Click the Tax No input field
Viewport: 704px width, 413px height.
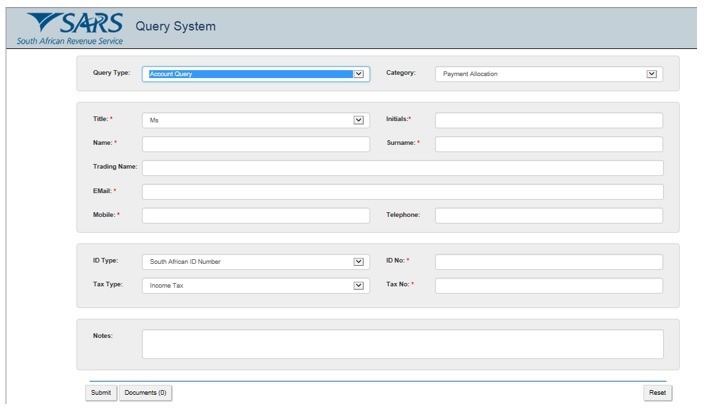(548, 286)
